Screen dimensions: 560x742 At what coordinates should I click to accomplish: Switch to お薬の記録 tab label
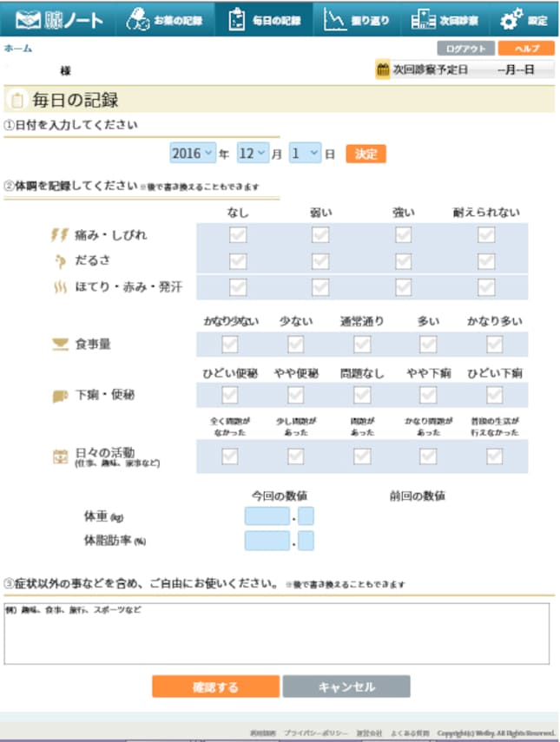[x=178, y=20]
